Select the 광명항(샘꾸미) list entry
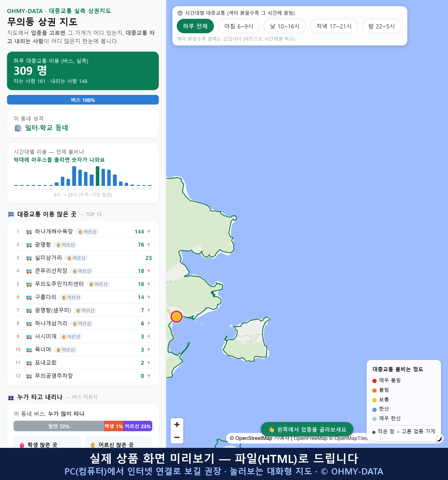 (83, 310)
